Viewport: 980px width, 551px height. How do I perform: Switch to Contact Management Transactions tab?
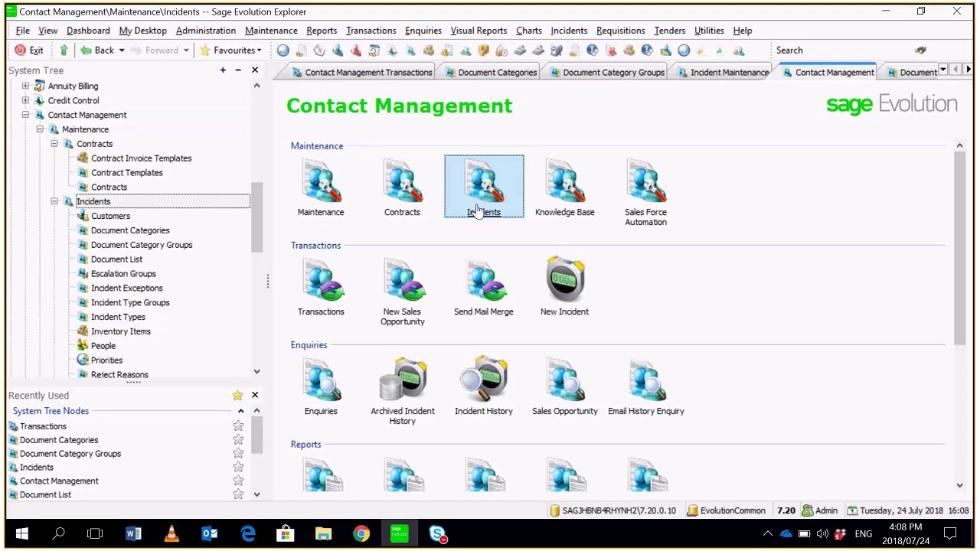click(361, 72)
